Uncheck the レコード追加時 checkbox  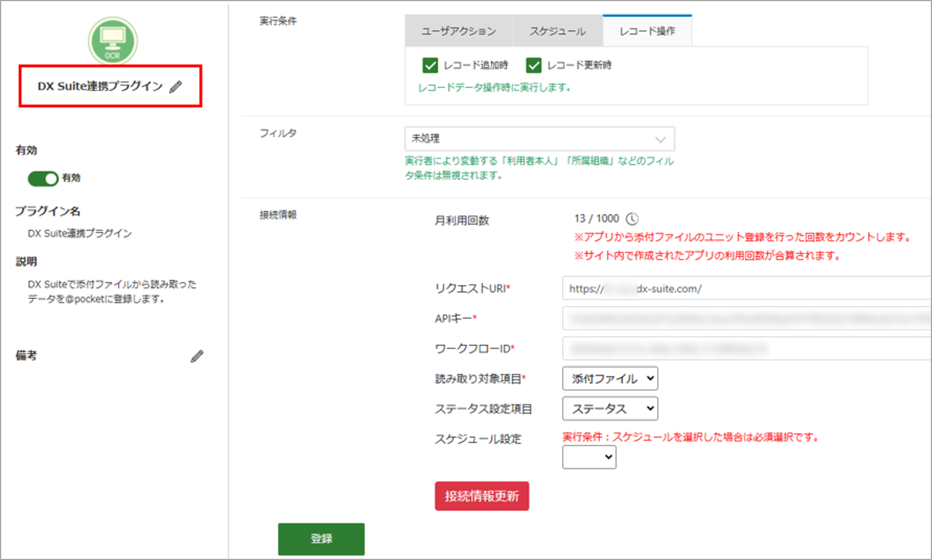430,65
